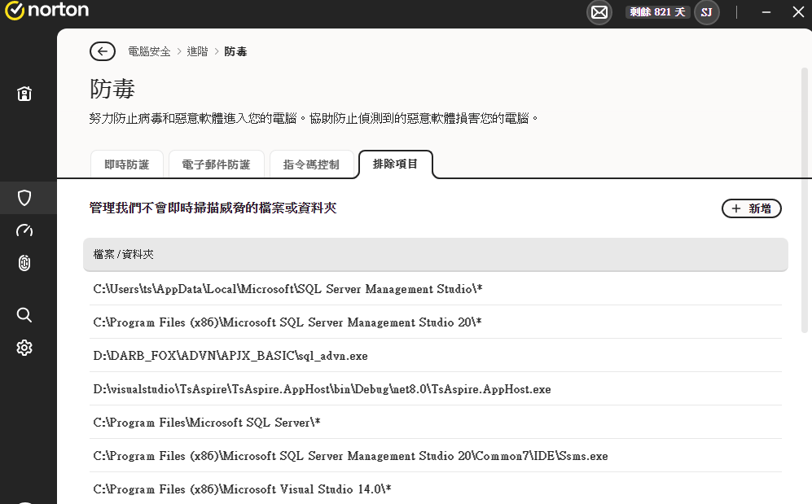The height and width of the screenshot is (504, 812).
Task: Click the 防毒 page heading
Action: pos(112,89)
